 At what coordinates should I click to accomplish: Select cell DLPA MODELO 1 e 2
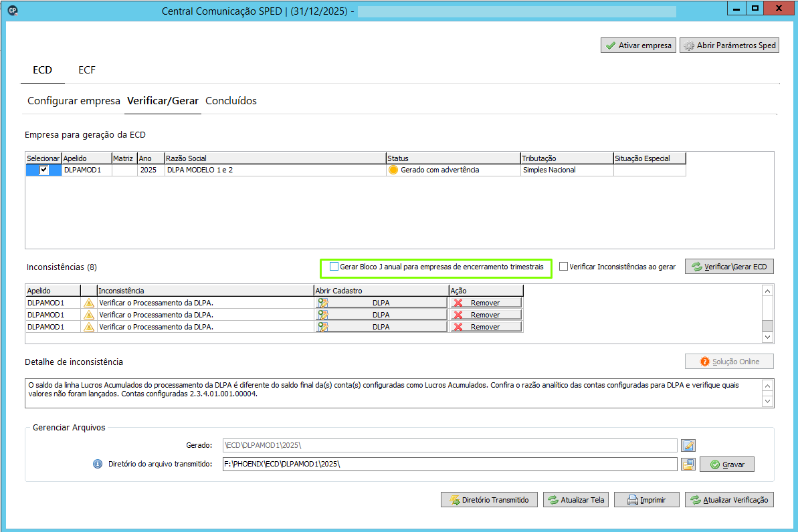click(275, 170)
